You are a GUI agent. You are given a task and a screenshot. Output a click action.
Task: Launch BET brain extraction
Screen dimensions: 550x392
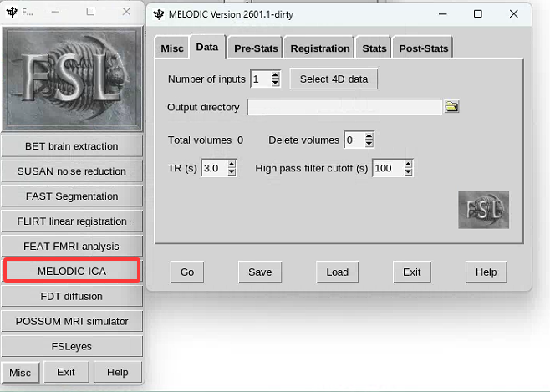72,146
